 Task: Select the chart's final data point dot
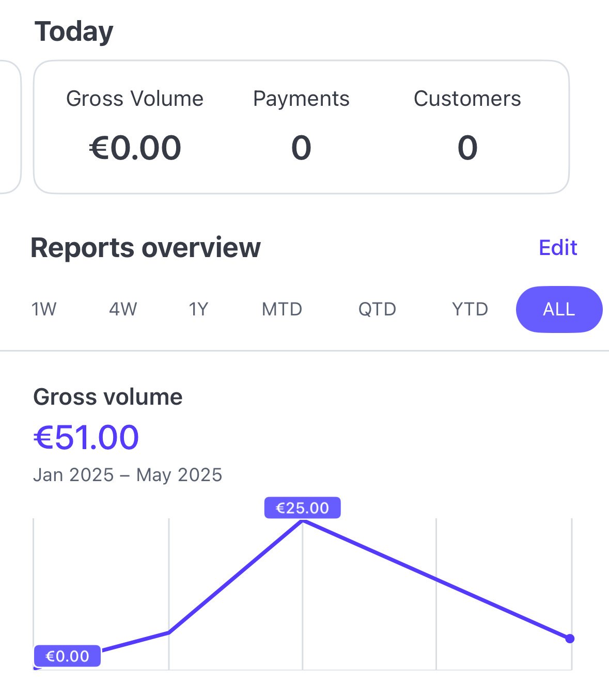coord(570,639)
